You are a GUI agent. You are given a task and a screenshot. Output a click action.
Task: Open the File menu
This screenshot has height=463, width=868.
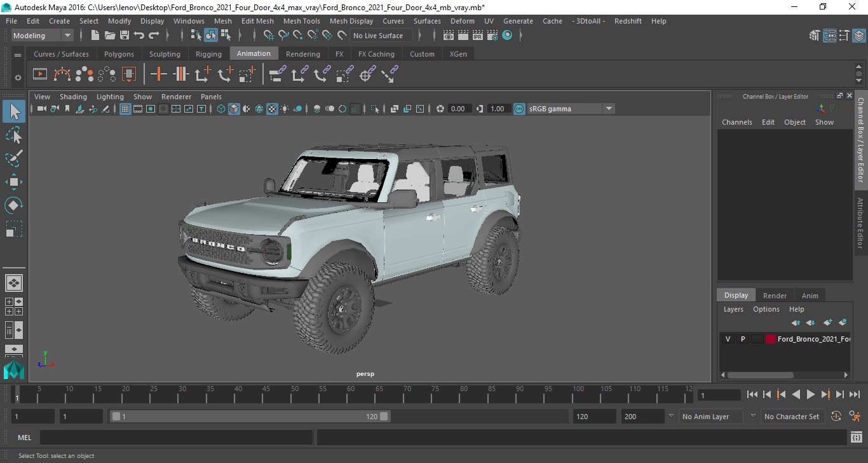click(x=11, y=21)
